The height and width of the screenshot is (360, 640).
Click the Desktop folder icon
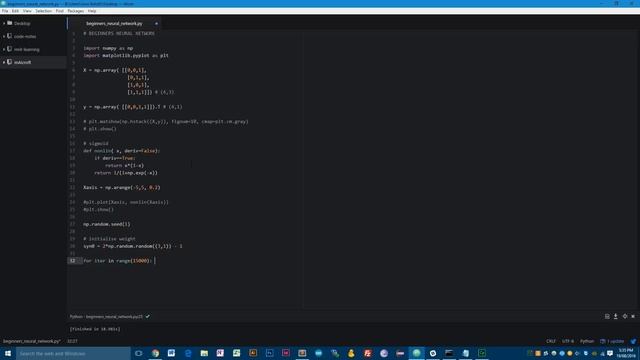9,23
